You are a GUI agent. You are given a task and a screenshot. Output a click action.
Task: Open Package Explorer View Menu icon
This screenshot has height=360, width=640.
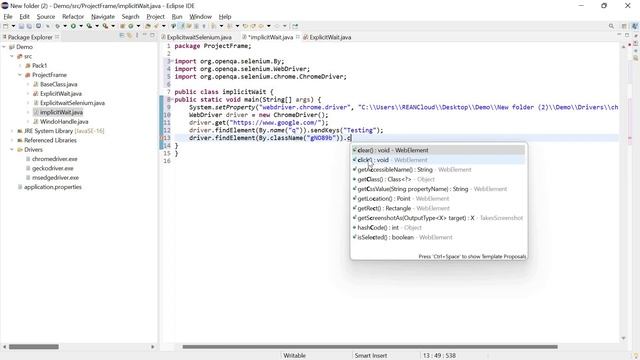click(x=137, y=36)
